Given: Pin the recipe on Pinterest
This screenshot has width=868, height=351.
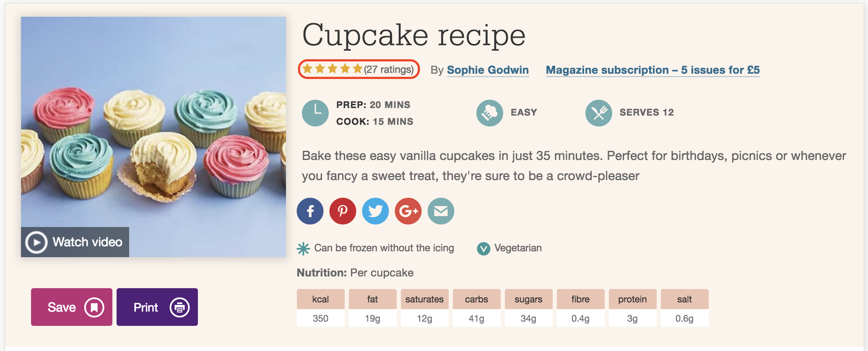Looking at the screenshot, I should tap(343, 211).
